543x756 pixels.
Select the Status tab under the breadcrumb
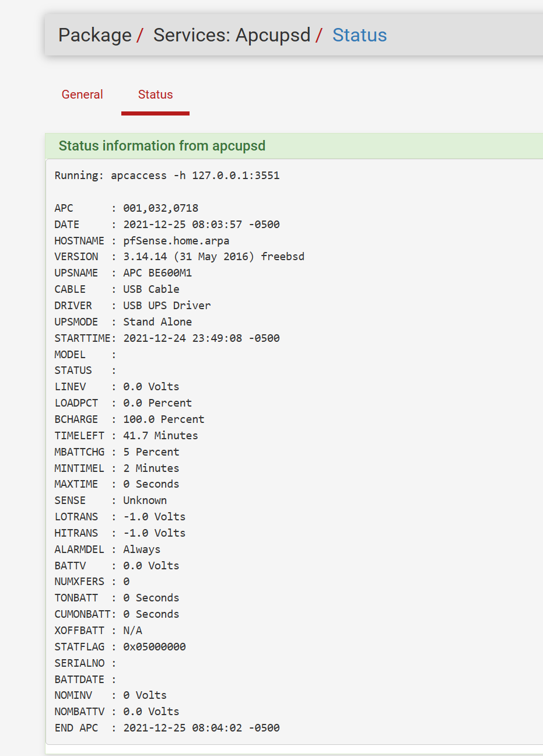[155, 94]
